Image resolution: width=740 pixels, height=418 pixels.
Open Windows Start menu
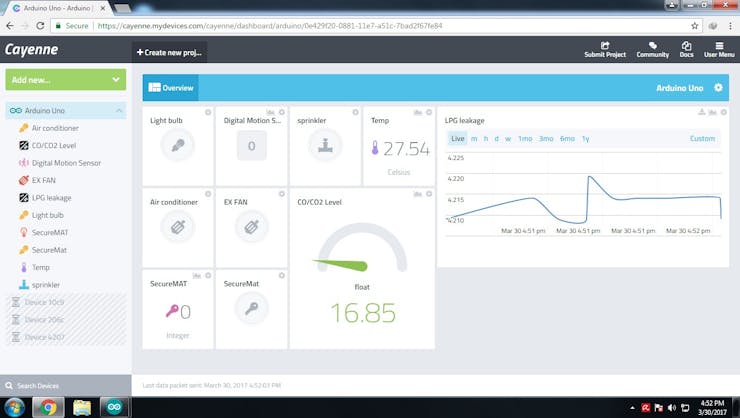click(x=14, y=407)
